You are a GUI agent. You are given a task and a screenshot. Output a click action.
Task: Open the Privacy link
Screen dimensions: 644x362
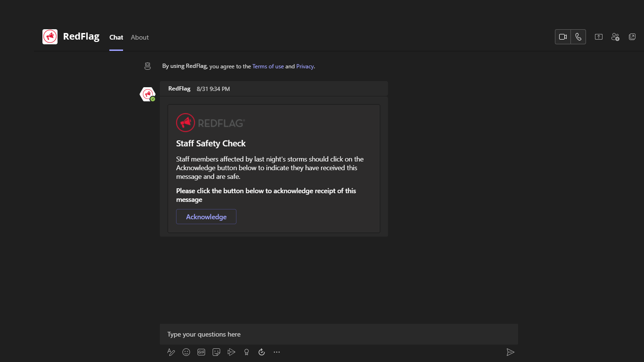[305, 66]
